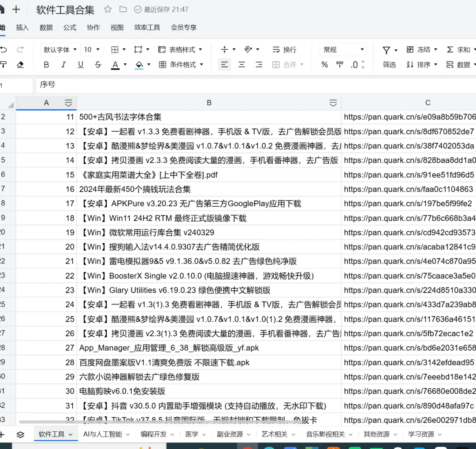
Task: Toggle underline formatting
Action: [81, 65]
